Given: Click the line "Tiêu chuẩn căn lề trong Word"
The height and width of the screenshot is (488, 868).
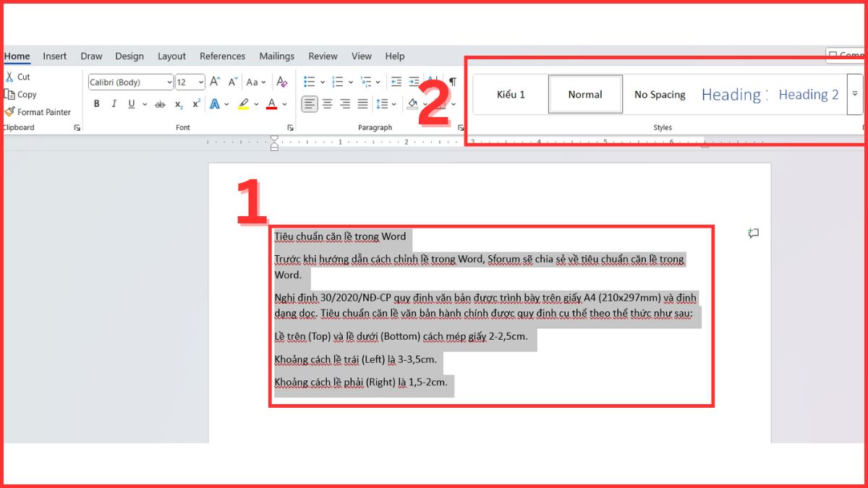Looking at the screenshot, I should (340, 236).
